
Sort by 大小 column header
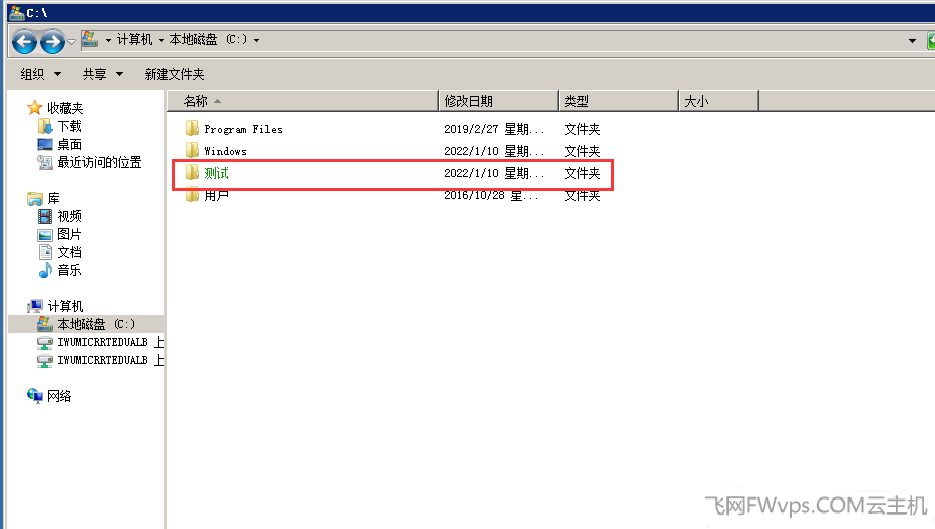719,101
